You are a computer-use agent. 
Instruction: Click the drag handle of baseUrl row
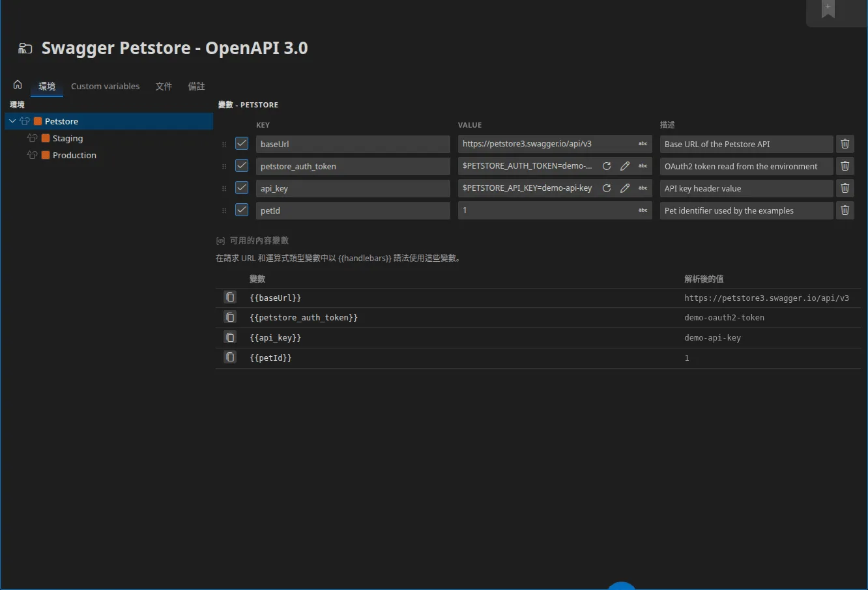[x=224, y=145]
